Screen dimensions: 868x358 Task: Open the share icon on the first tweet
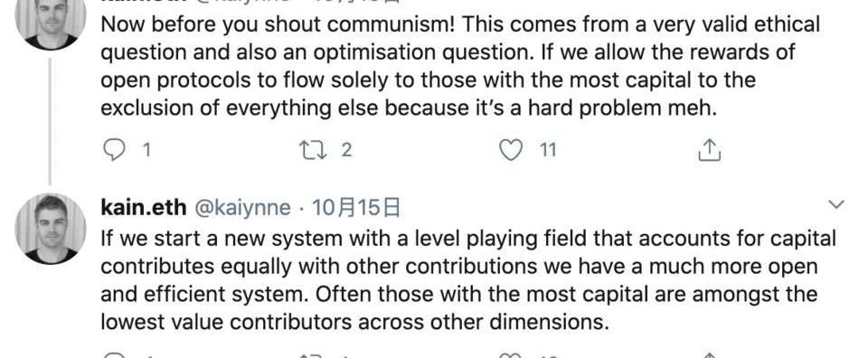click(709, 150)
